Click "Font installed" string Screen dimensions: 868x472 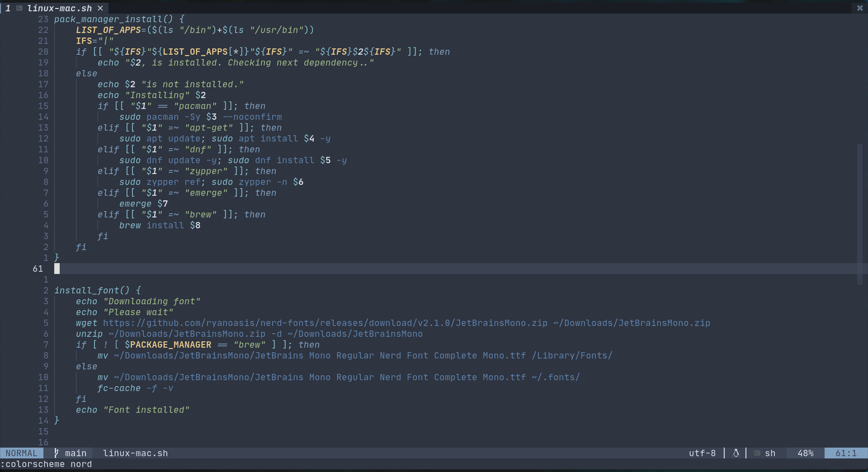pyautogui.click(x=146, y=410)
